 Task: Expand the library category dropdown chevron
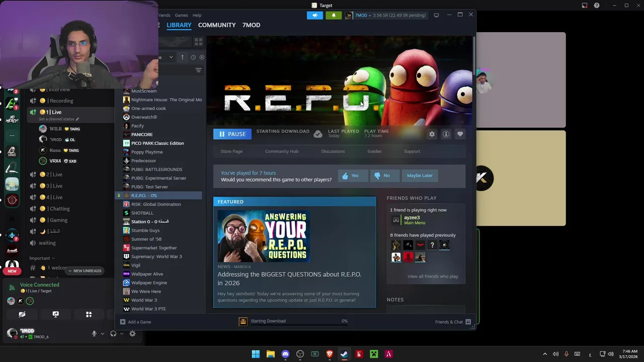tap(171, 57)
